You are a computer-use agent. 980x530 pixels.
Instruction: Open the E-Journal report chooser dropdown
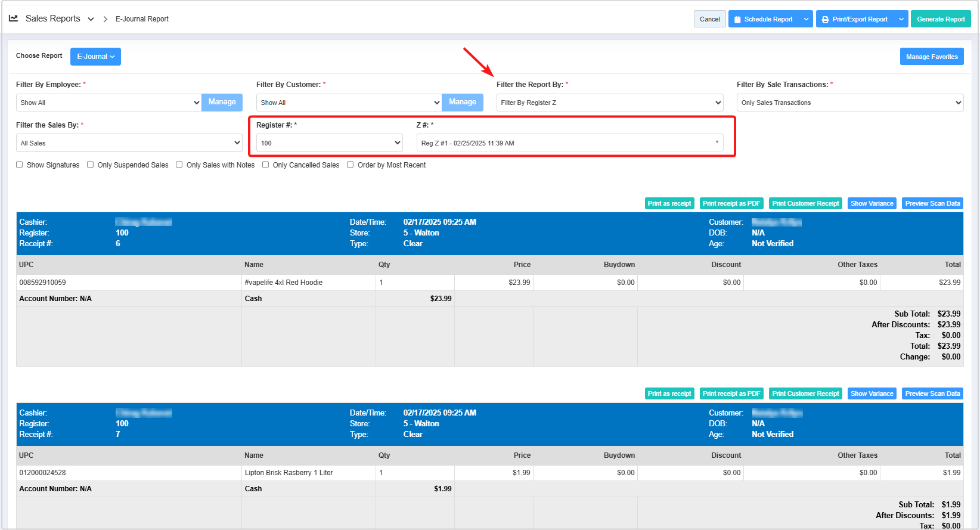(x=95, y=57)
